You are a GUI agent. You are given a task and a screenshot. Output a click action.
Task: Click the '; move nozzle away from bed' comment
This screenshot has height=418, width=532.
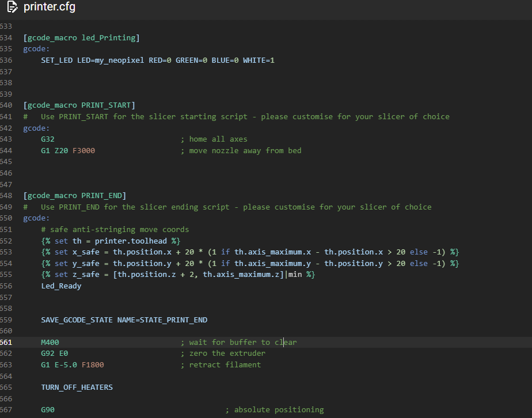tap(241, 151)
